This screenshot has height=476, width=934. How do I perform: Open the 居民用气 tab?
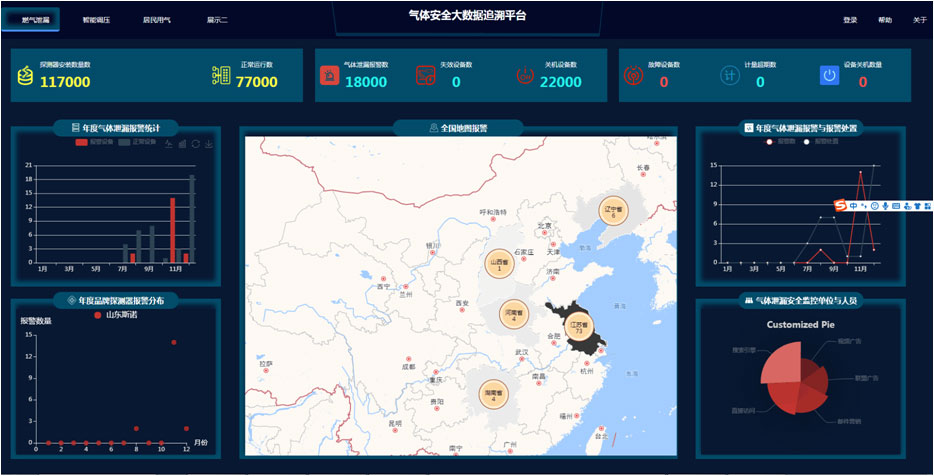(157, 20)
